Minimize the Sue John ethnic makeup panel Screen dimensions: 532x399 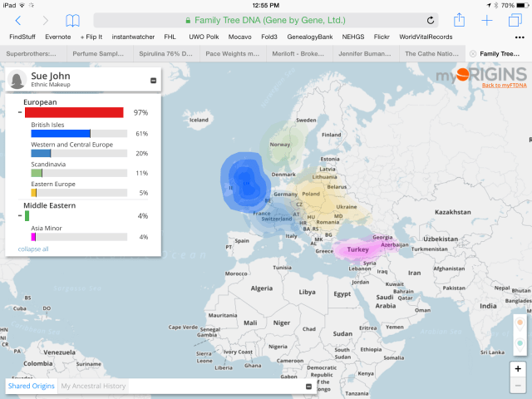click(x=152, y=81)
